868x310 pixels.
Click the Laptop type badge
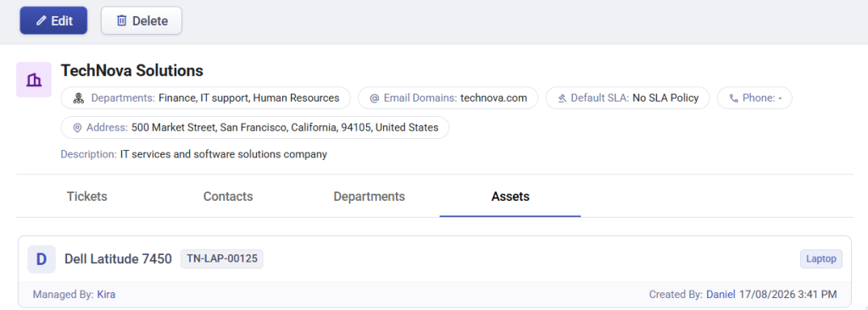821,258
